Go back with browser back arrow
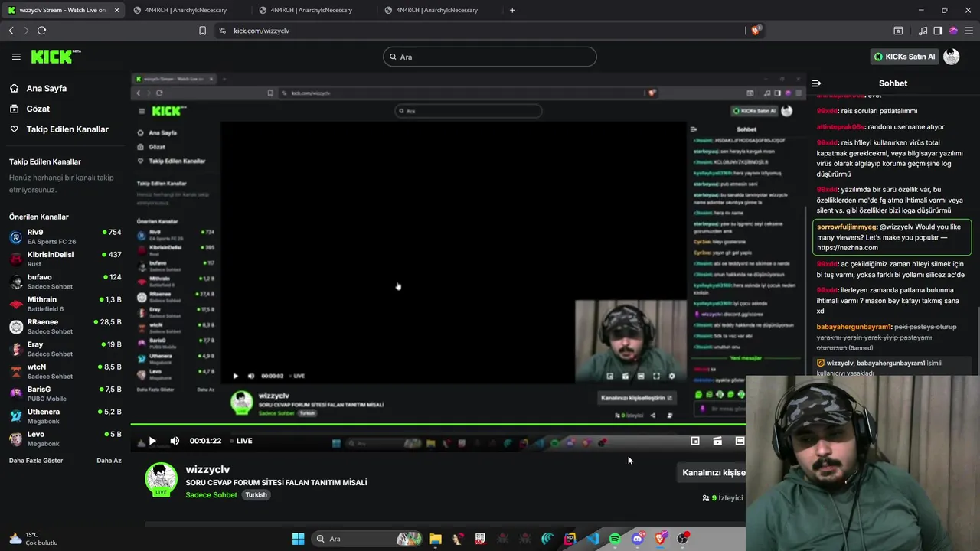Screen dimensions: 980x551 (11, 31)
